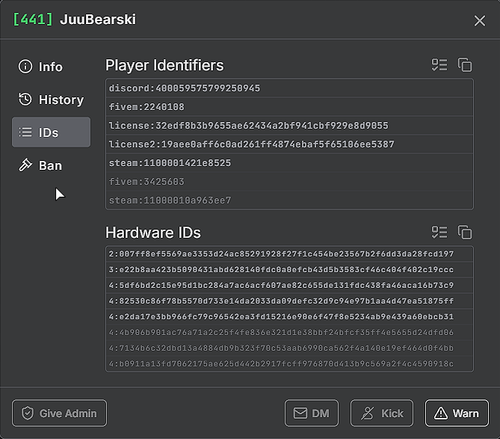
Task: Switch to the History tab
Action: point(51,100)
